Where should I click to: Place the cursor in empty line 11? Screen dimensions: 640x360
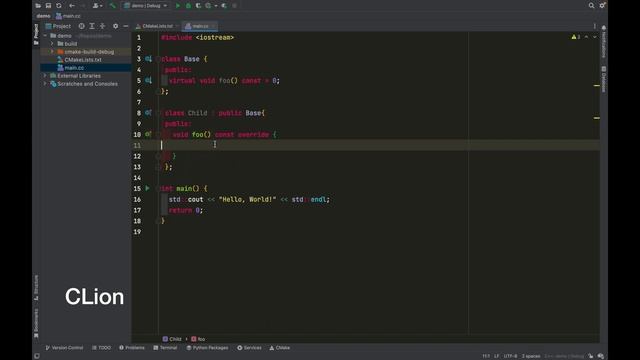click(379, 145)
